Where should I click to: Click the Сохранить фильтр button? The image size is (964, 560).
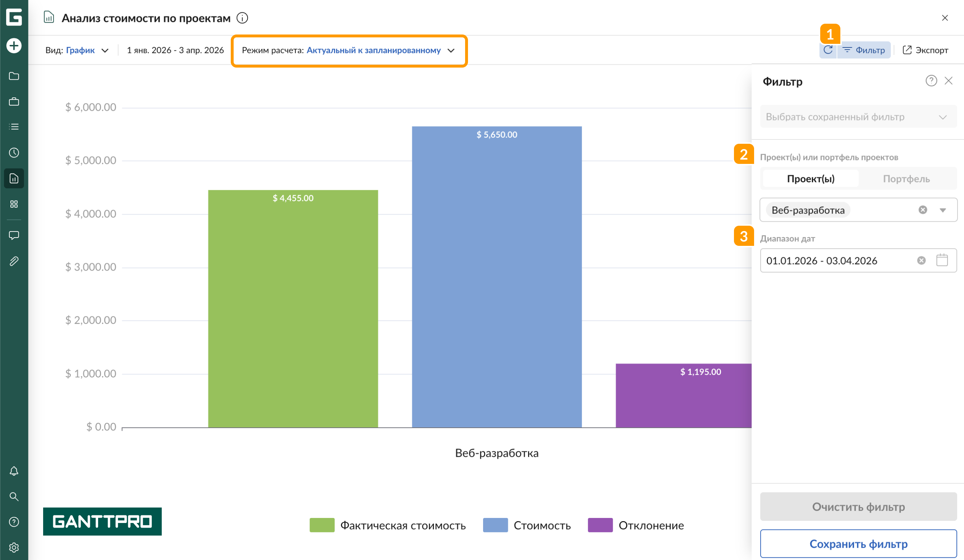point(858,543)
